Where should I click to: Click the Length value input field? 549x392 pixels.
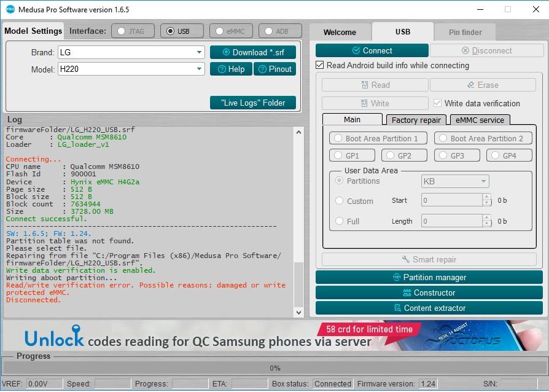tap(452, 221)
